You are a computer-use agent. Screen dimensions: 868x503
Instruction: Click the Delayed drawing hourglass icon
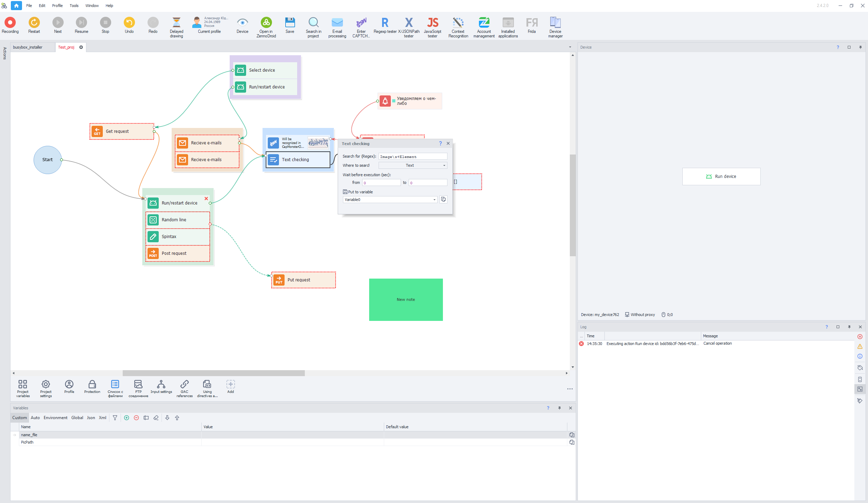tap(176, 23)
